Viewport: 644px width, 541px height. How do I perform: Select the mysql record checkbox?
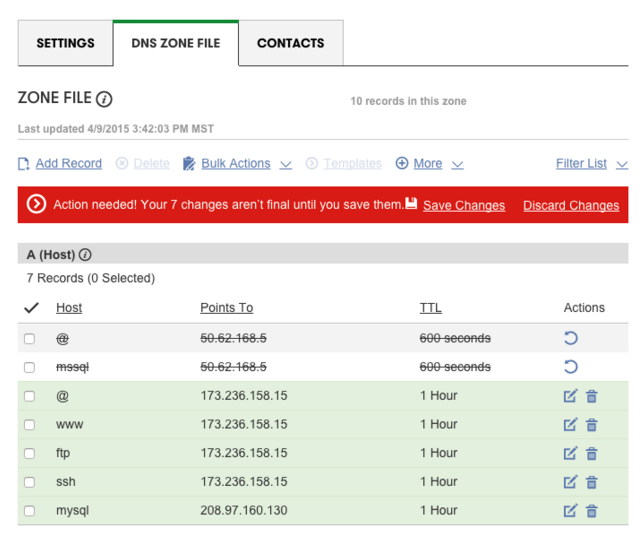[x=29, y=511]
